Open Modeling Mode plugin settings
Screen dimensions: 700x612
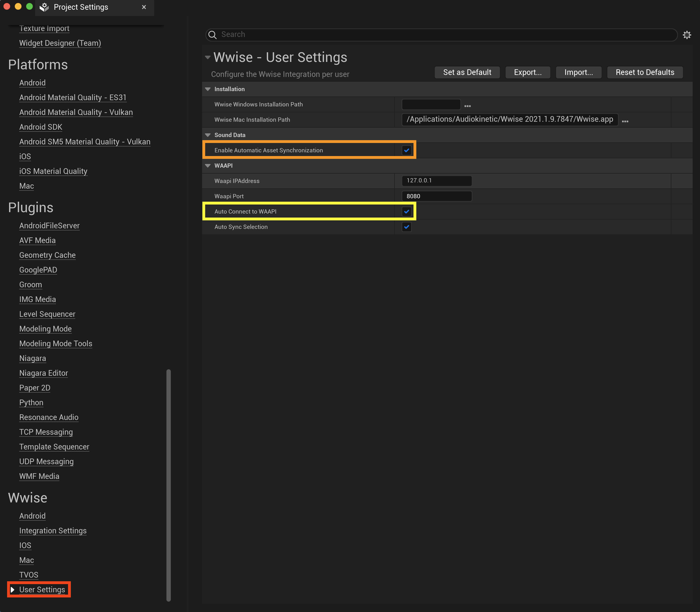click(45, 329)
